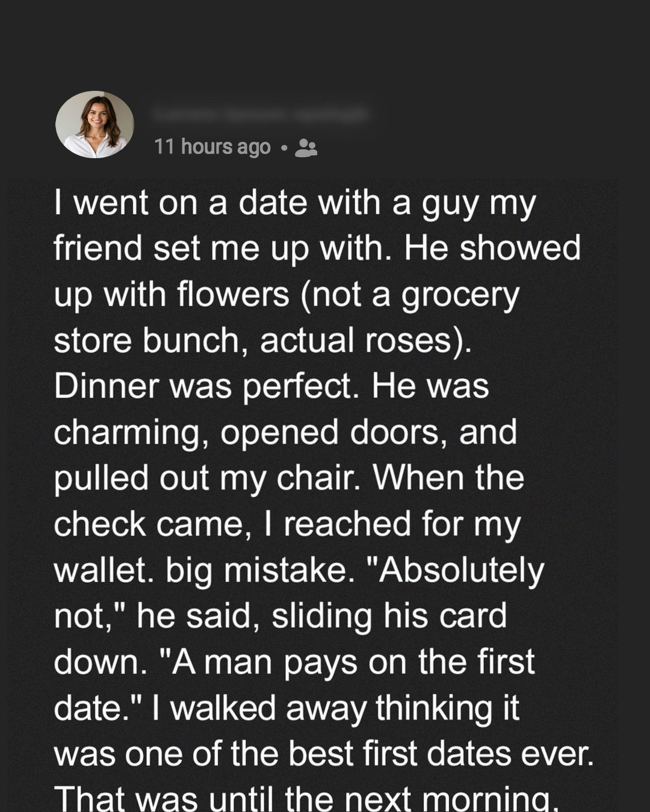Click the word "Dinner" in the post

(x=107, y=386)
